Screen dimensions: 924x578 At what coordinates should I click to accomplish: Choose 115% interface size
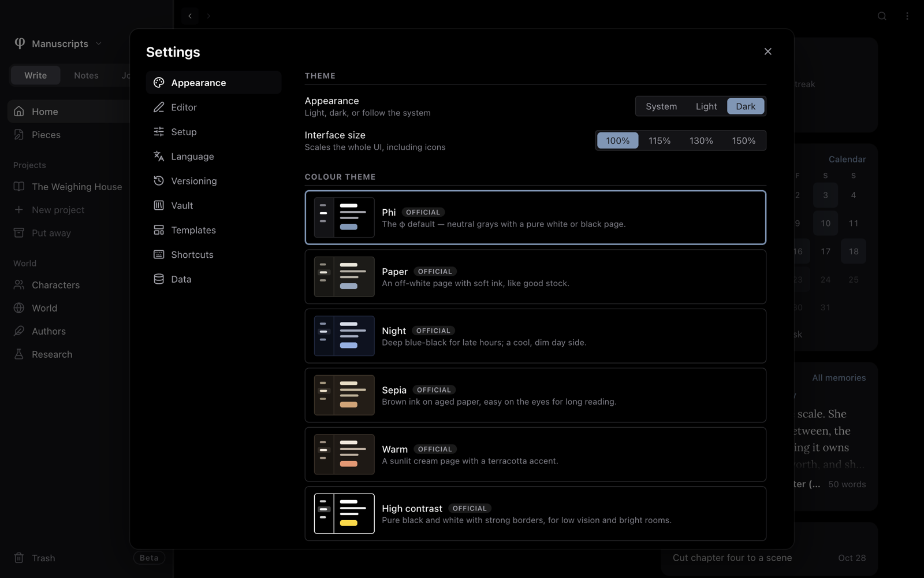coord(660,140)
